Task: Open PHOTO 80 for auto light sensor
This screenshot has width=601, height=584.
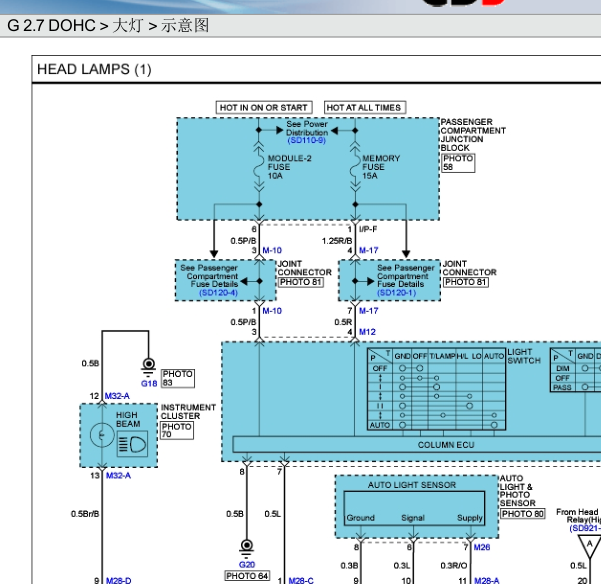Action: pyautogui.click(x=523, y=513)
